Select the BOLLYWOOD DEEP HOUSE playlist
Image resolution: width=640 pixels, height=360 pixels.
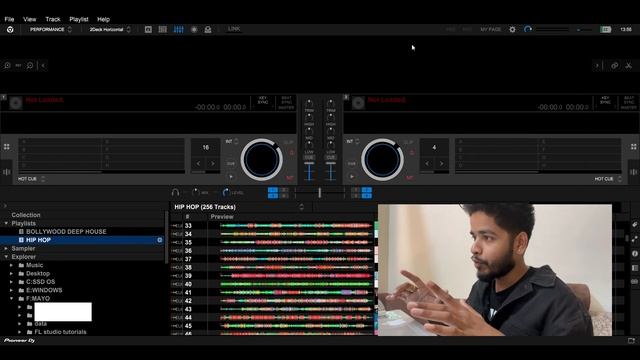point(66,231)
